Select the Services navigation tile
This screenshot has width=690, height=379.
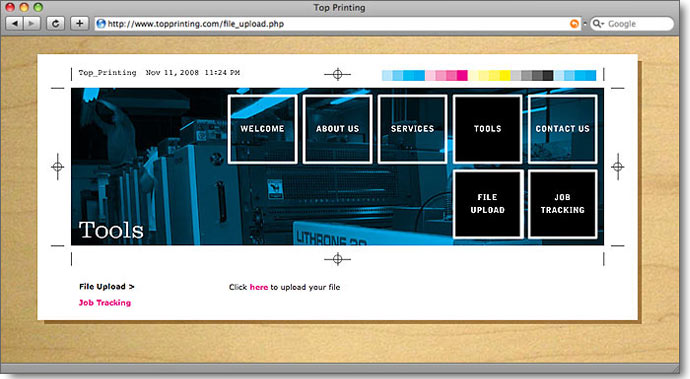coord(412,129)
